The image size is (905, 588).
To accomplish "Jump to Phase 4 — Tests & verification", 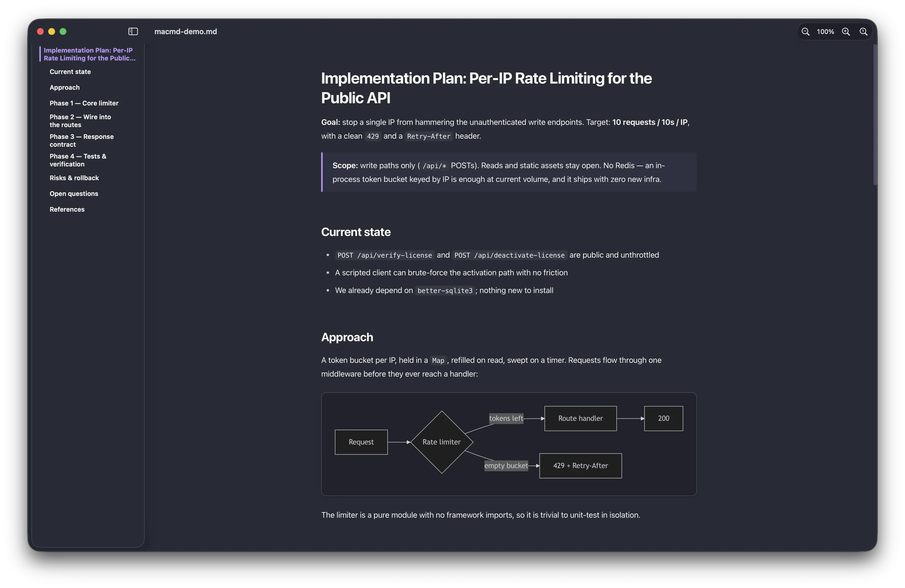I will (x=78, y=160).
